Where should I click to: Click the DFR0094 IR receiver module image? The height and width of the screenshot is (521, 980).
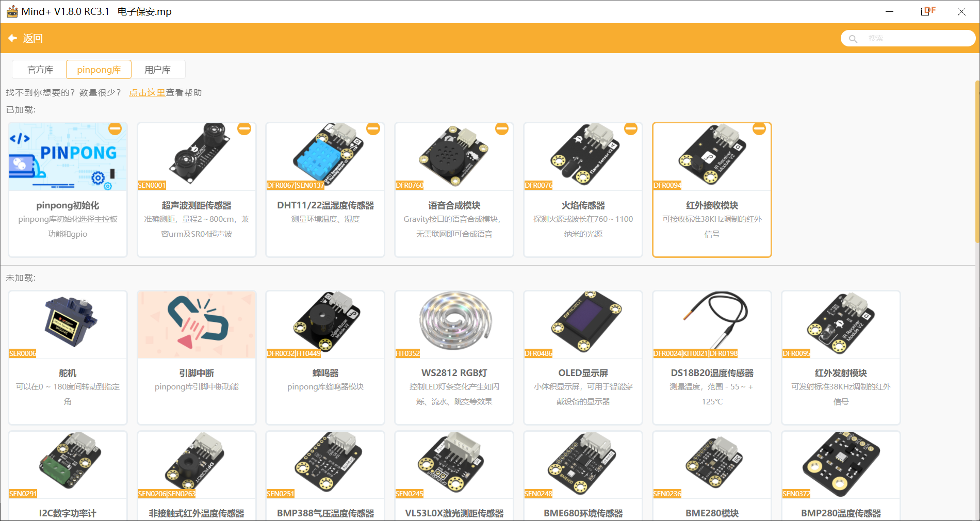(x=712, y=157)
